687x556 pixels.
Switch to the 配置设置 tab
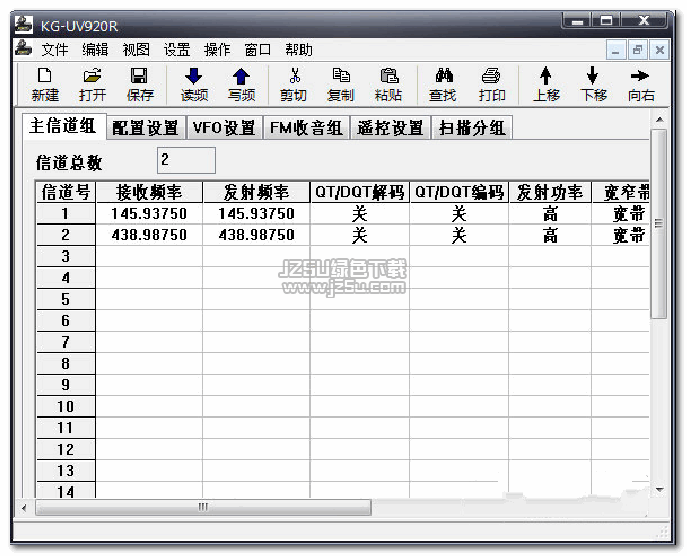tap(145, 128)
